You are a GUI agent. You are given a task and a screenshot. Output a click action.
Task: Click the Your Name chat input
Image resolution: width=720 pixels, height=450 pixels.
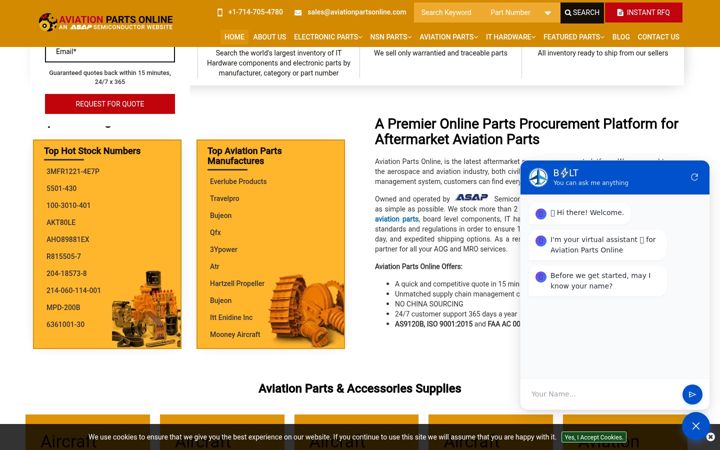pyautogui.click(x=602, y=394)
